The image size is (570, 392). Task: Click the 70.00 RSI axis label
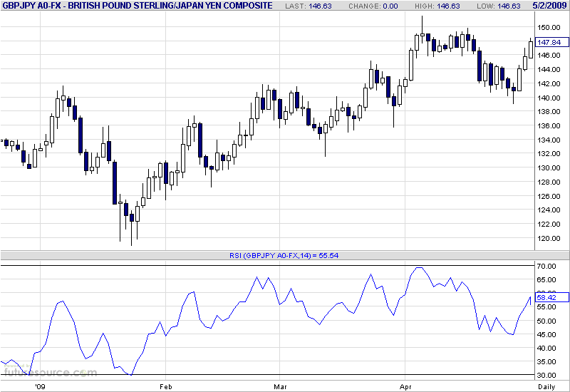pyautogui.click(x=546, y=266)
